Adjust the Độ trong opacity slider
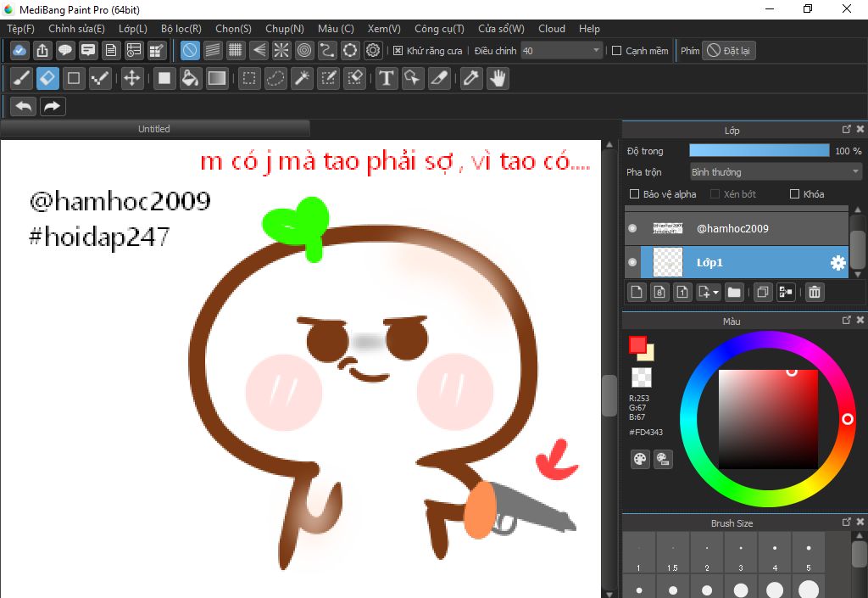Viewport: 868px width, 598px height. (x=759, y=151)
